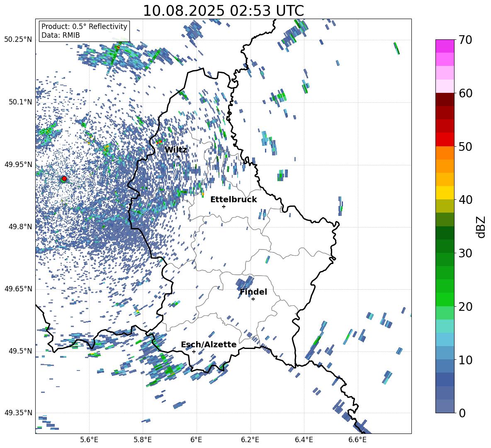The height and width of the screenshot is (448, 491).
Task: Click the Ettelbruck location cross marker
Action: click(224, 206)
